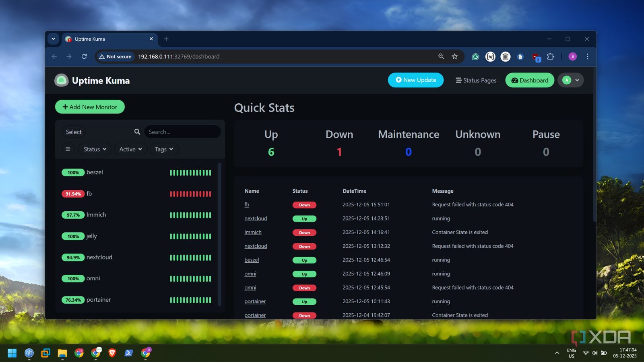Expand the Tags filter dropdown

tap(163, 149)
